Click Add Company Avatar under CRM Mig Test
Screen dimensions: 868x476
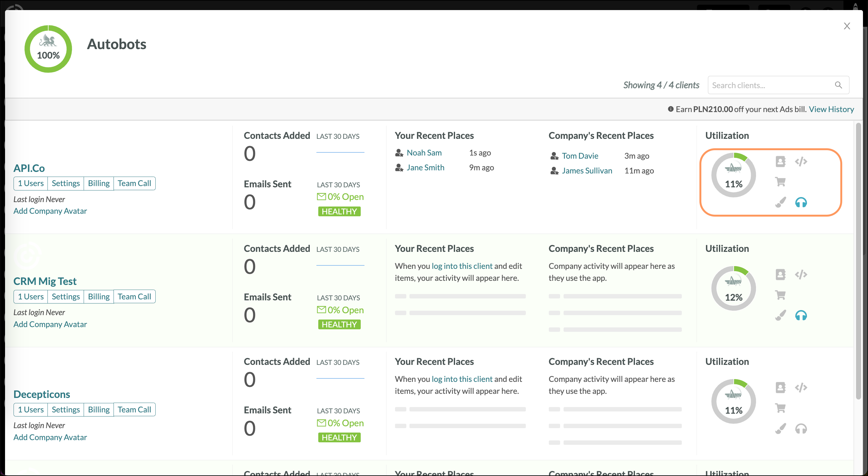(x=50, y=324)
